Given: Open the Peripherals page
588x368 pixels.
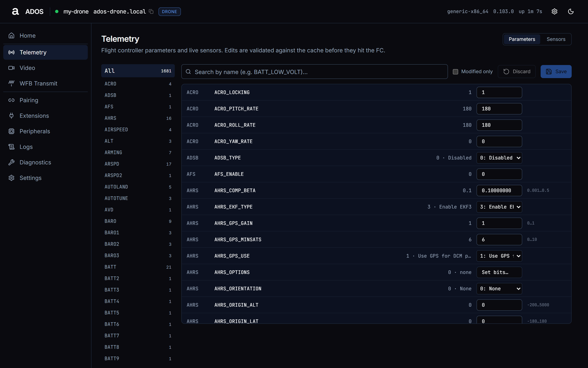Looking at the screenshot, I should pyautogui.click(x=45, y=131).
